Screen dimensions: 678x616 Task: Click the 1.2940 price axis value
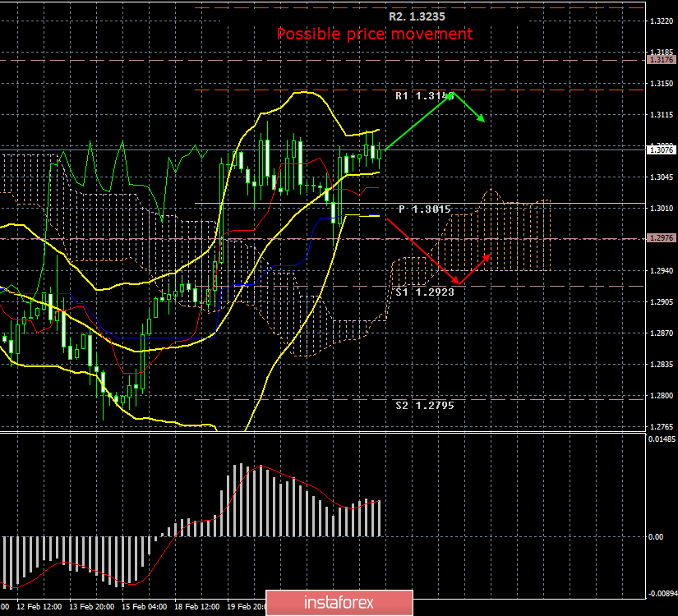(662, 270)
